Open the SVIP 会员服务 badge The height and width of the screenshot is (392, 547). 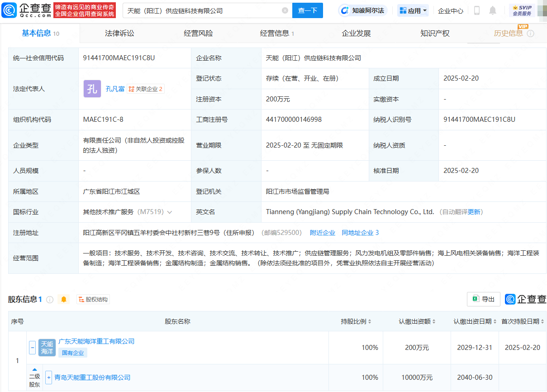[x=522, y=10]
